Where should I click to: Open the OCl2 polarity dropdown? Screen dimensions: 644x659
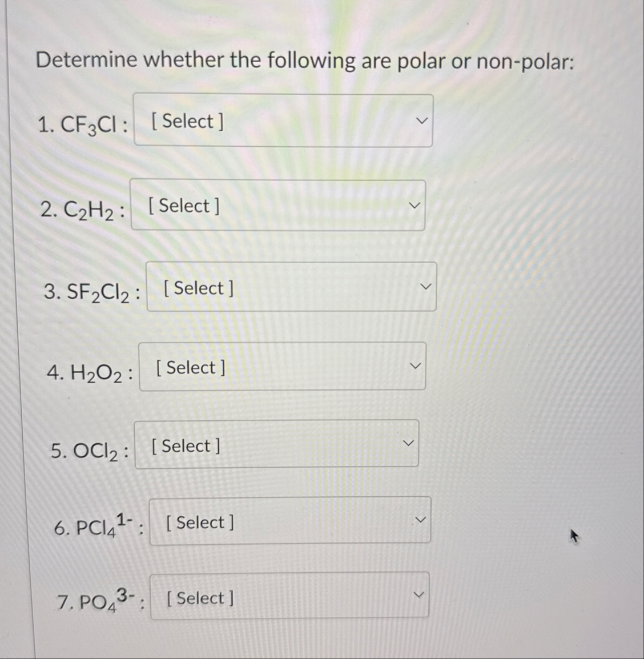pyautogui.click(x=276, y=444)
